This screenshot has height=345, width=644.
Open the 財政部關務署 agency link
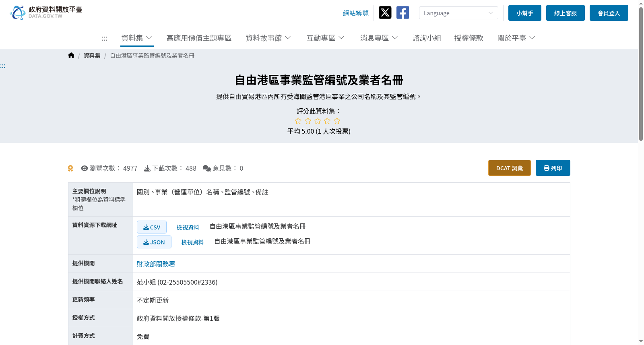[x=156, y=264]
